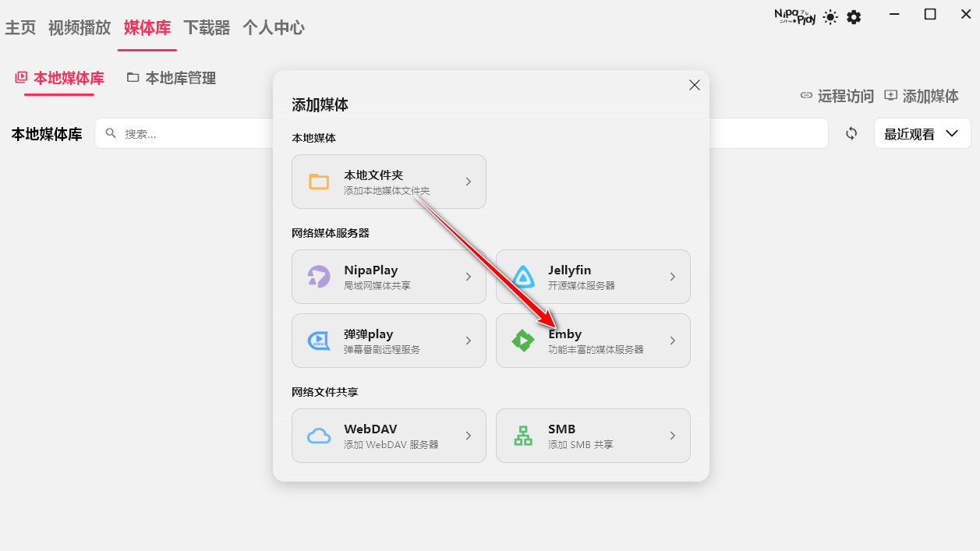Viewport: 980px width, 551px height.
Task: Click the 本地媒体库 library icon
Action: tap(21, 77)
